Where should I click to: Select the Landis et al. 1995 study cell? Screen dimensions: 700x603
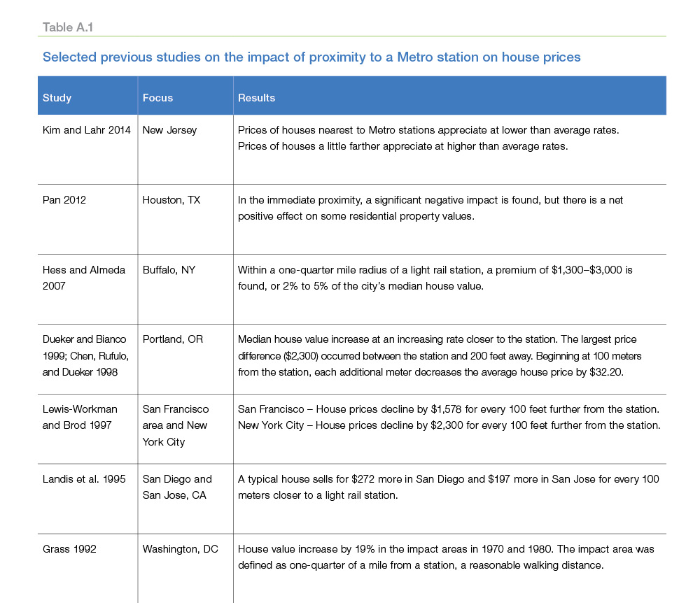(84, 479)
